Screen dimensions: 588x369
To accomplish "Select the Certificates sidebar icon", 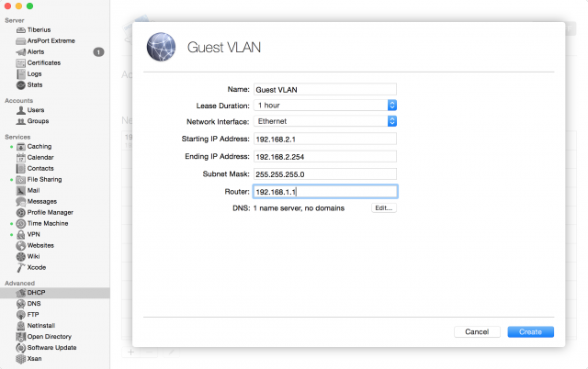I will click(20, 62).
